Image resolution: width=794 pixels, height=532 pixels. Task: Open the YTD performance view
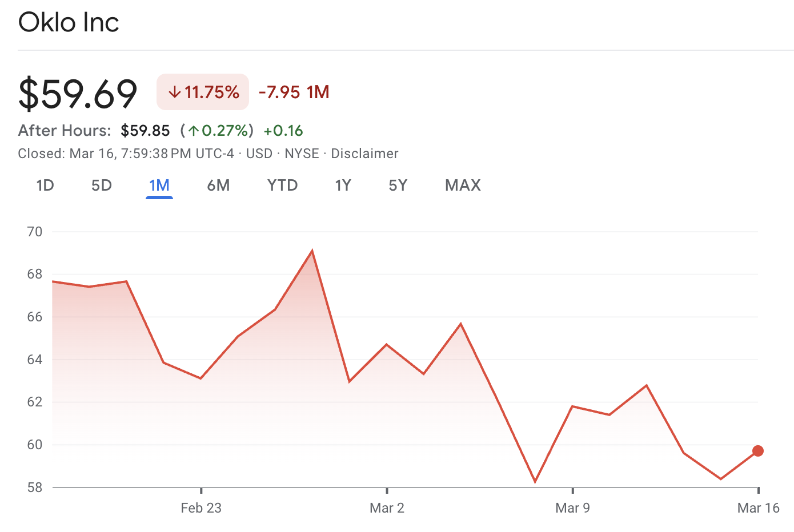(x=282, y=185)
